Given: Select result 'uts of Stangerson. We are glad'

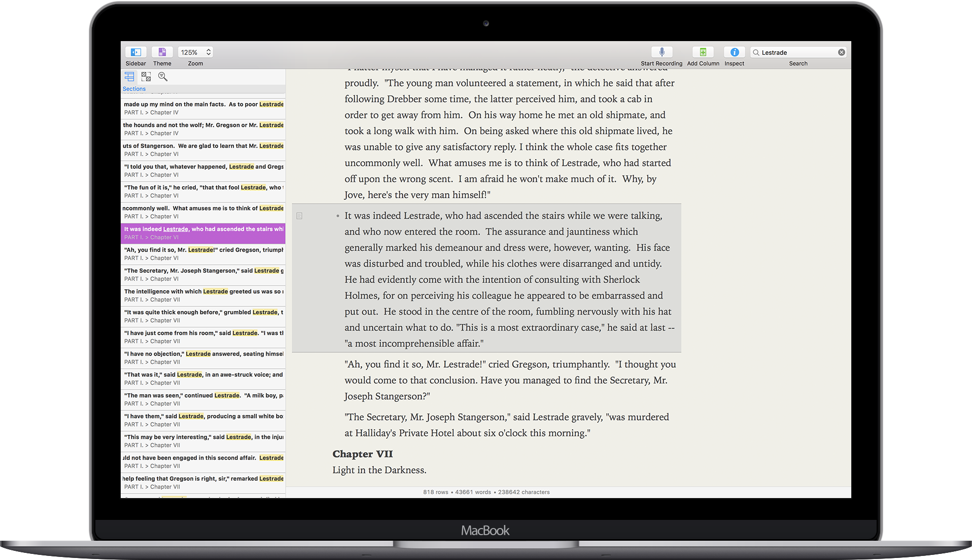Looking at the screenshot, I should point(203,150).
